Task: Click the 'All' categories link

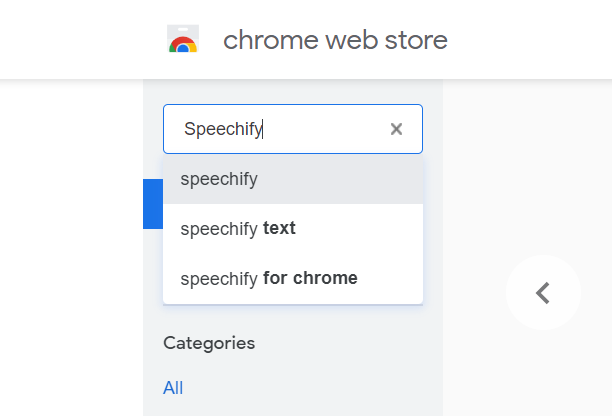Action: [x=173, y=388]
